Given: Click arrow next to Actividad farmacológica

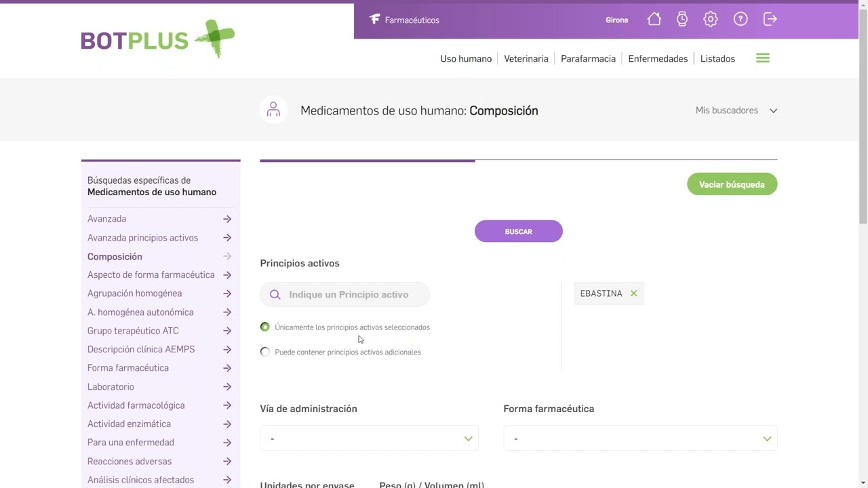Looking at the screenshot, I should tap(227, 405).
